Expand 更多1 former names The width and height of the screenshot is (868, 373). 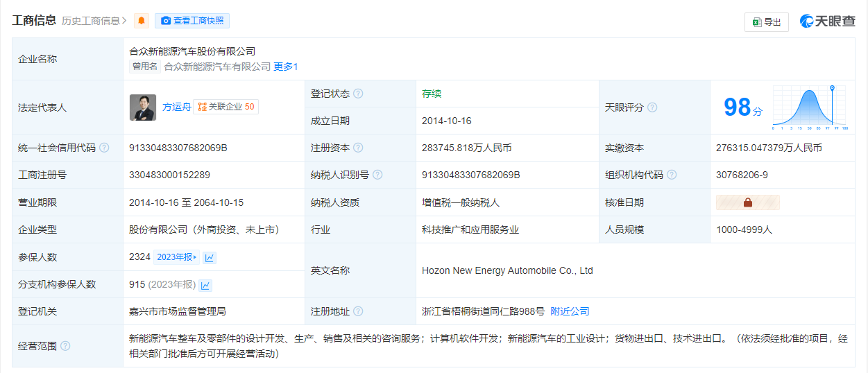pyautogui.click(x=285, y=67)
